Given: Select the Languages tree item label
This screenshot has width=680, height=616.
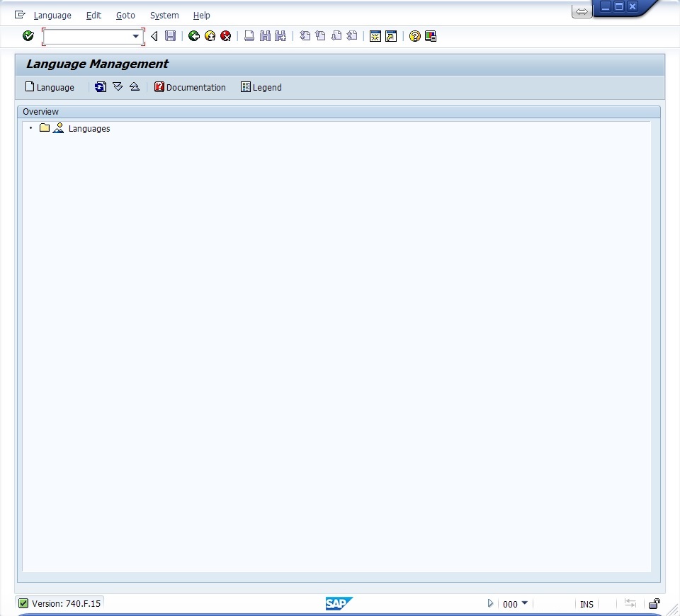Looking at the screenshot, I should pyautogui.click(x=89, y=129).
